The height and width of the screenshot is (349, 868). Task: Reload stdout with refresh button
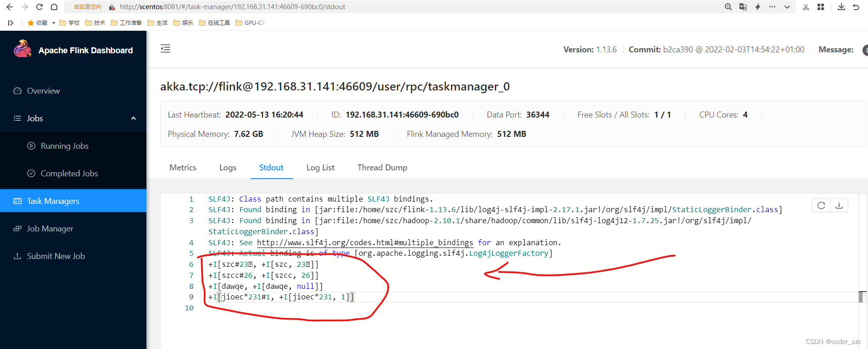[821, 205]
